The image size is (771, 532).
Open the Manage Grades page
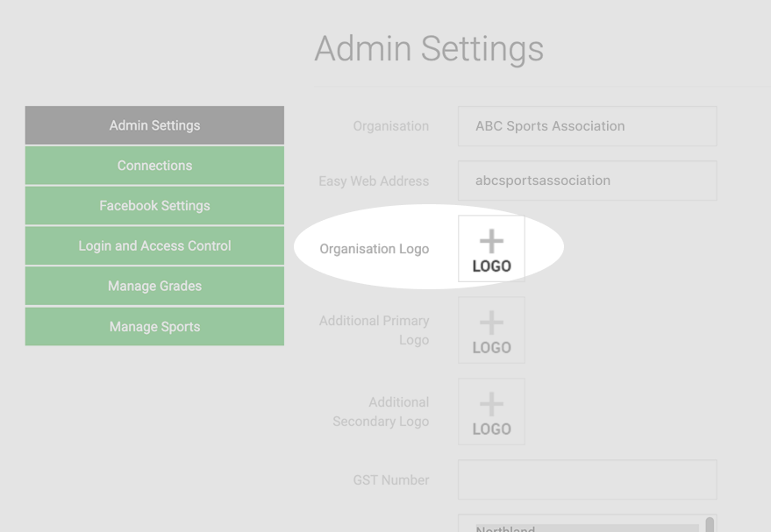point(154,286)
